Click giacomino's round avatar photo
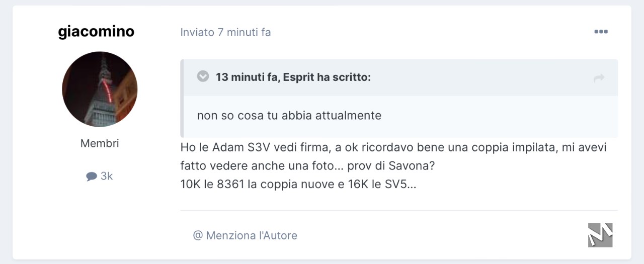 coord(100,89)
